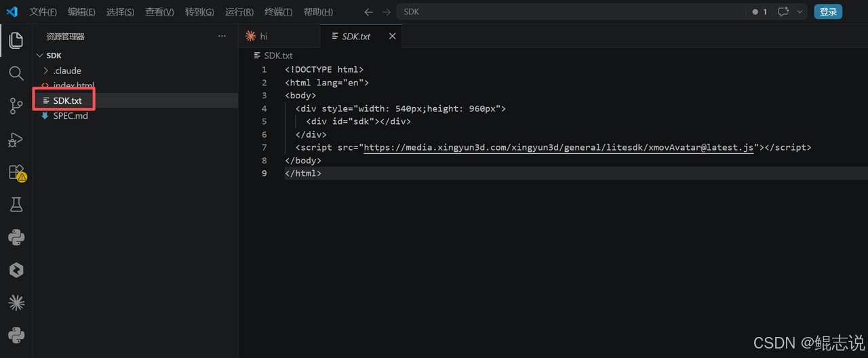The height and width of the screenshot is (358, 868).
Task: Click the <!DOCTYPE html> line
Action: (324, 69)
